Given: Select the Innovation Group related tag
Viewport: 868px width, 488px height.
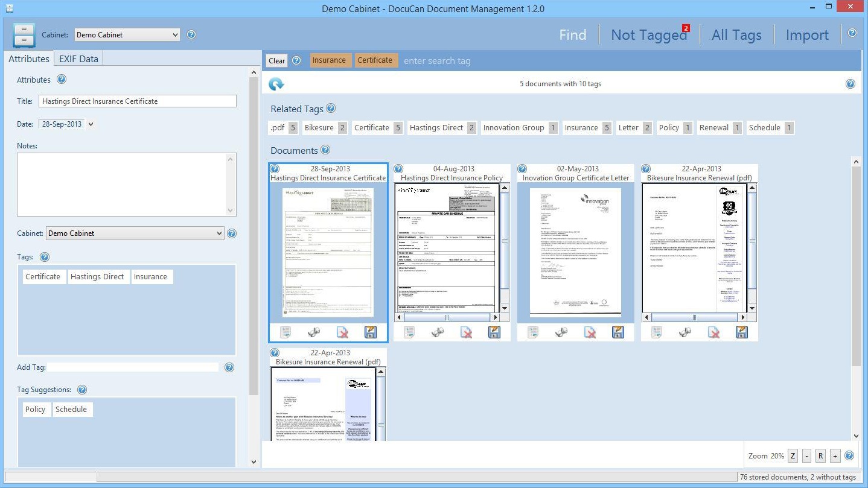Looking at the screenshot, I should 520,128.
